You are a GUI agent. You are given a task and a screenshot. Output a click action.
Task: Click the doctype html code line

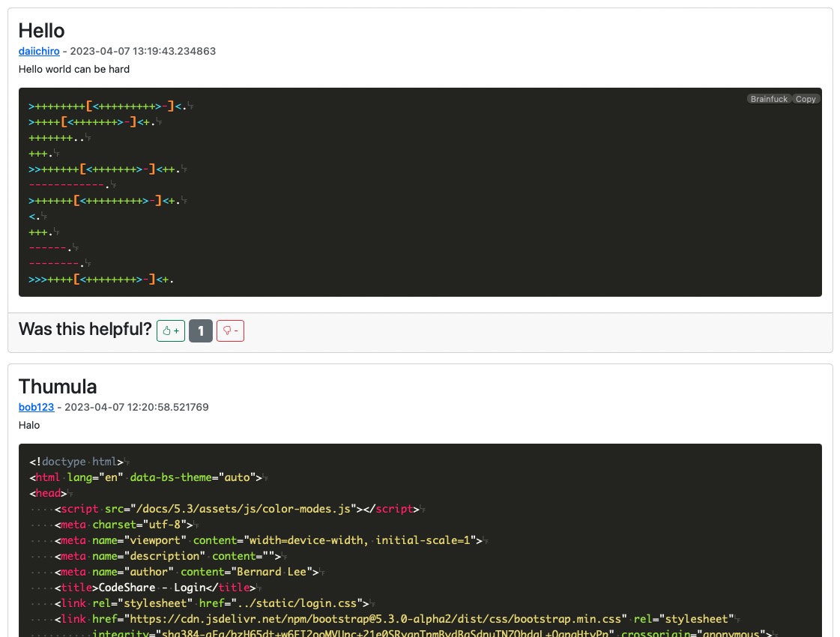(76, 462)
